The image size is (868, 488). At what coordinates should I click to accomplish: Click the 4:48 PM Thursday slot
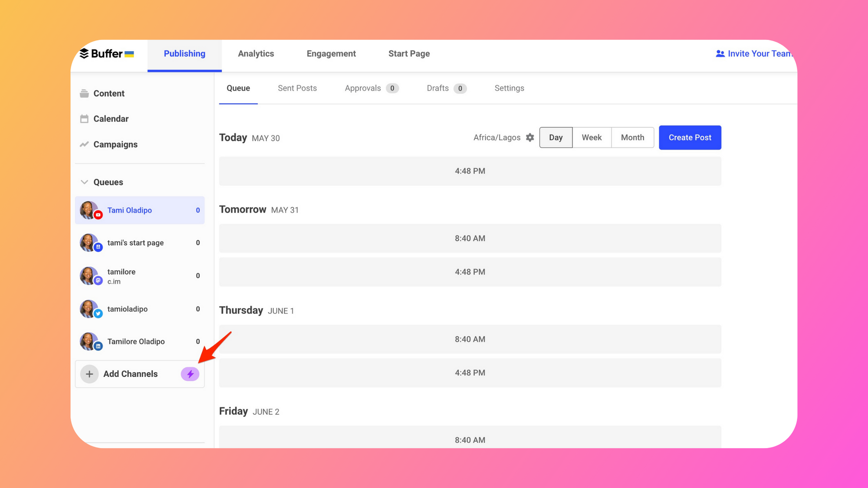click(470, 373)
